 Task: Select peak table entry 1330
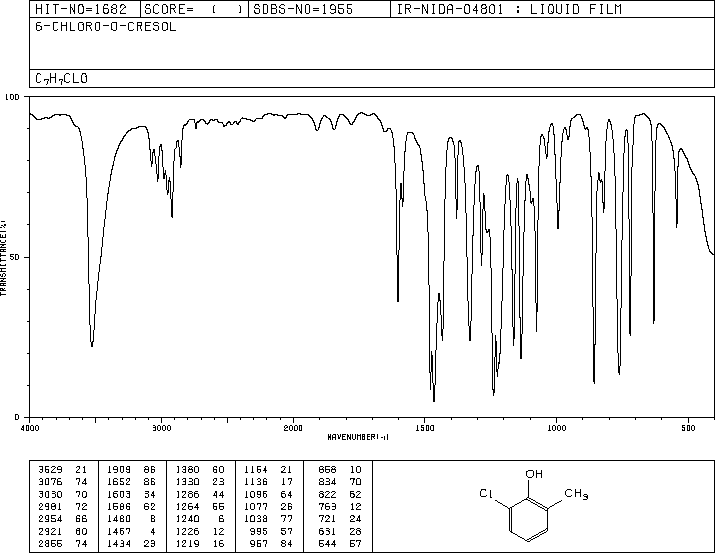[187, 482]
